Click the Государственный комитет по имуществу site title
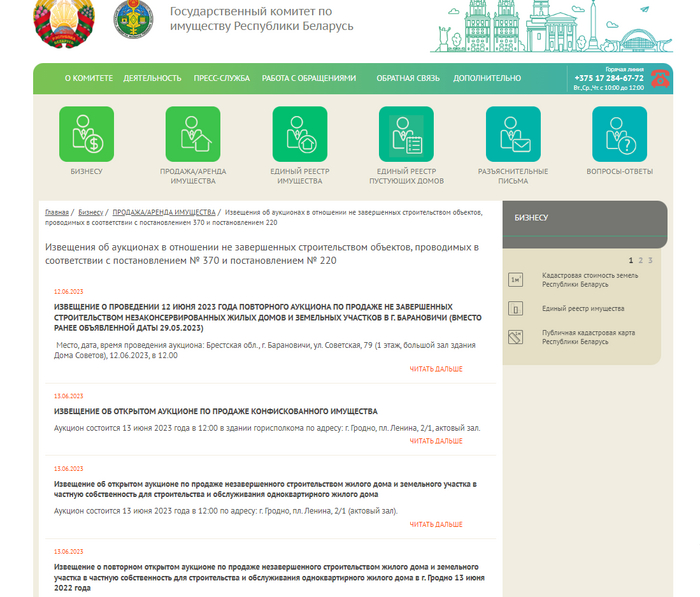 (261, 19)
